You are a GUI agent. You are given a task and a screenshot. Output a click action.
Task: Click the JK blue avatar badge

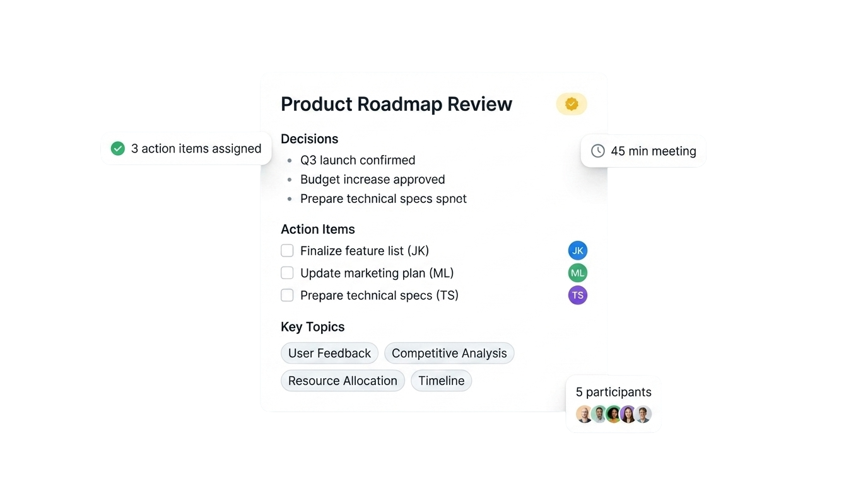pos(577,251)
